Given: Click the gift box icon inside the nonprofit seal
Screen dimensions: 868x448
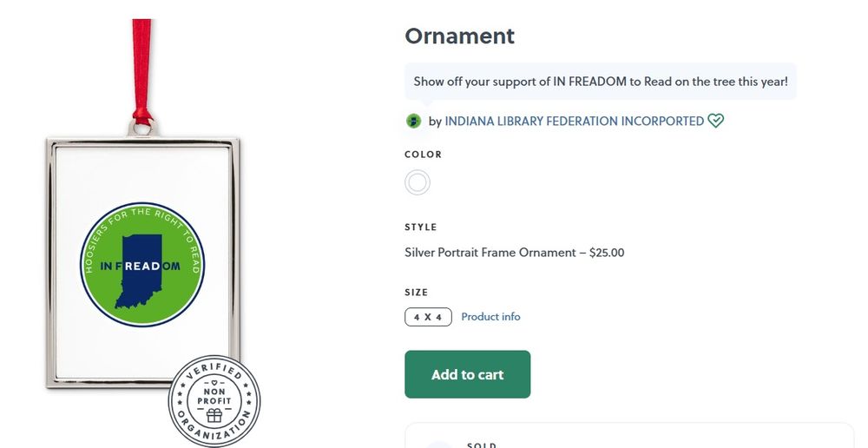Looking at the screenshot, I should pyautogui.click(x=214, y=416).
